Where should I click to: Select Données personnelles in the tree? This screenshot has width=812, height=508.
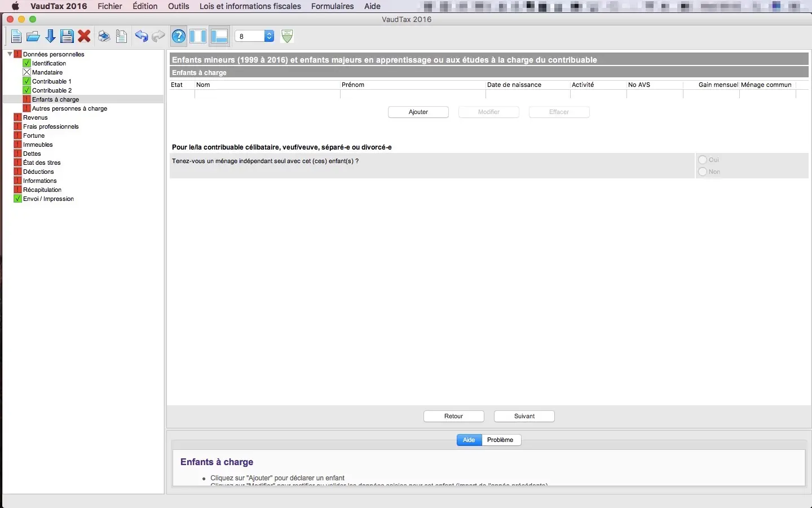[54, 54]
